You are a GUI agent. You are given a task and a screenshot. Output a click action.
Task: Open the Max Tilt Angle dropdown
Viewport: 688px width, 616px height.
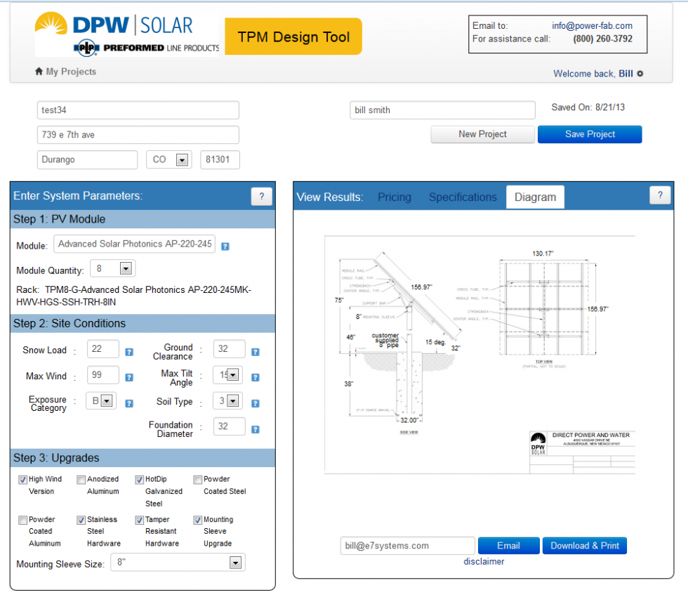click(x=232, y=374)
